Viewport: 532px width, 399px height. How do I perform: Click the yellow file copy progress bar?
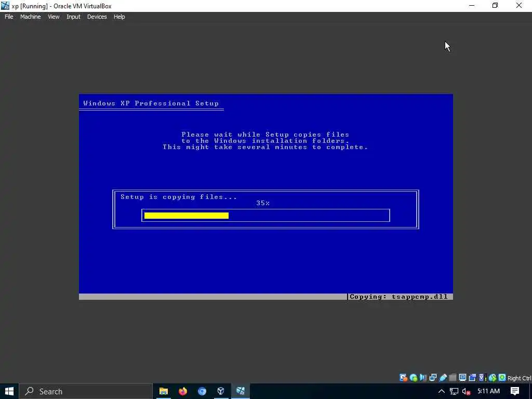187,216
